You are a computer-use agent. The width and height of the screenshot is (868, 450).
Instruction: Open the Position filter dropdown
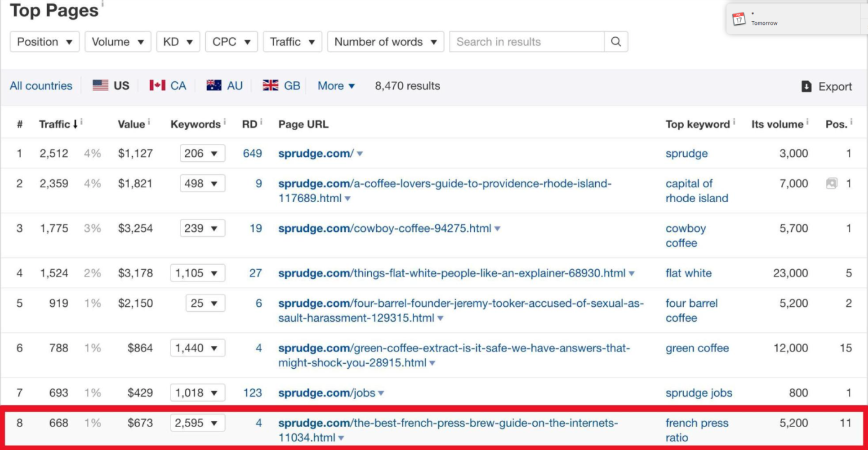pos(45,42)
